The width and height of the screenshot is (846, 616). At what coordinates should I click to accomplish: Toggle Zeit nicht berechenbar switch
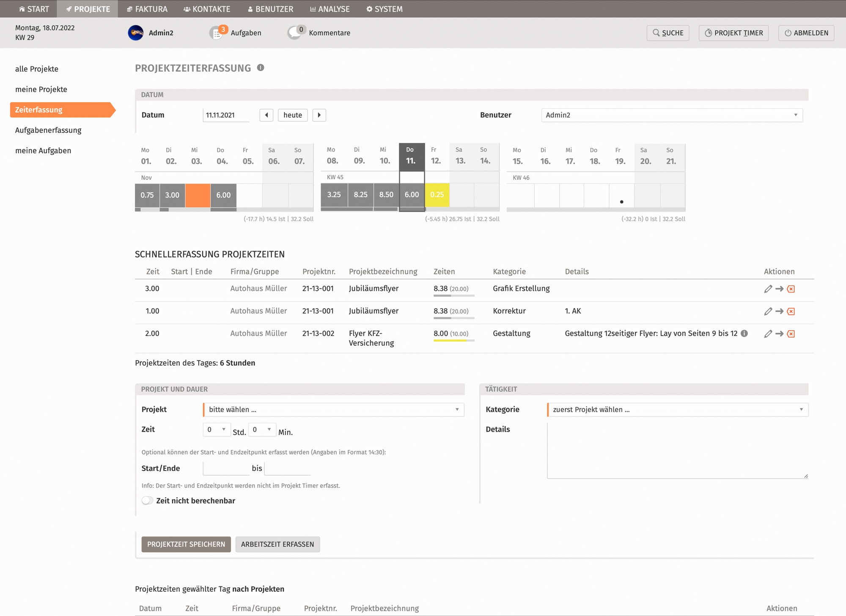pos(147,501)
